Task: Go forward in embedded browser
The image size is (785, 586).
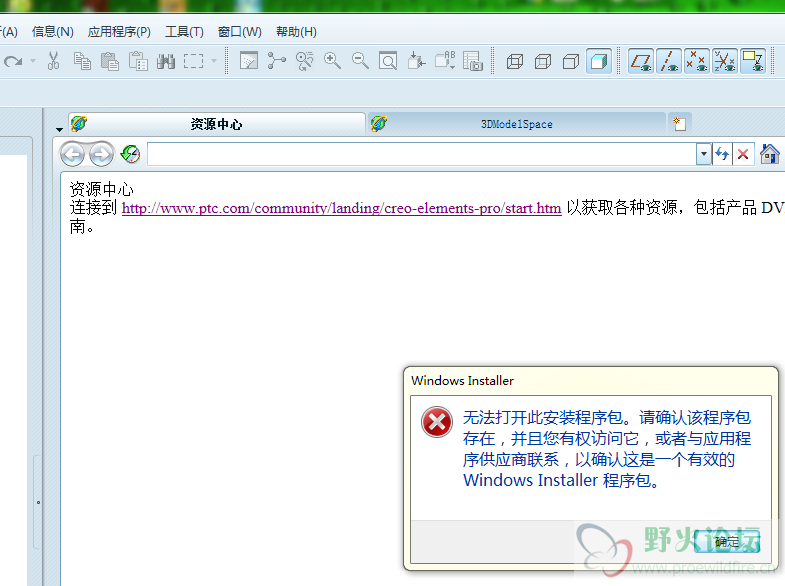Action: coord(102,155)
